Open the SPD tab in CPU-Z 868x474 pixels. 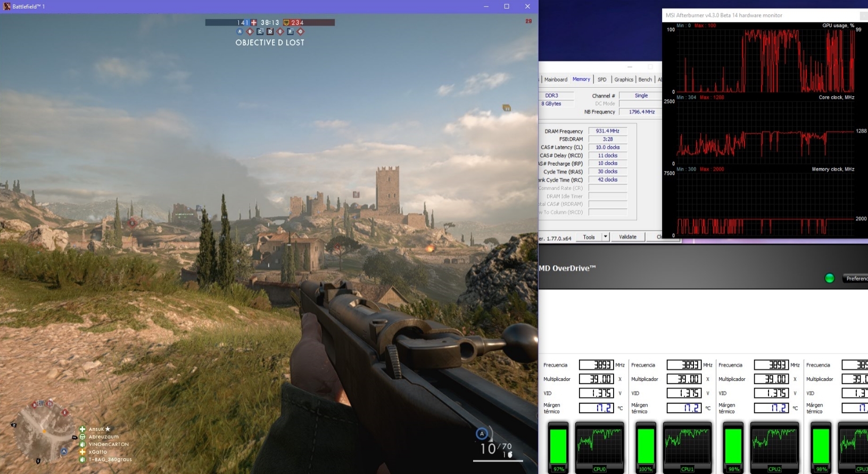[602, 79]
